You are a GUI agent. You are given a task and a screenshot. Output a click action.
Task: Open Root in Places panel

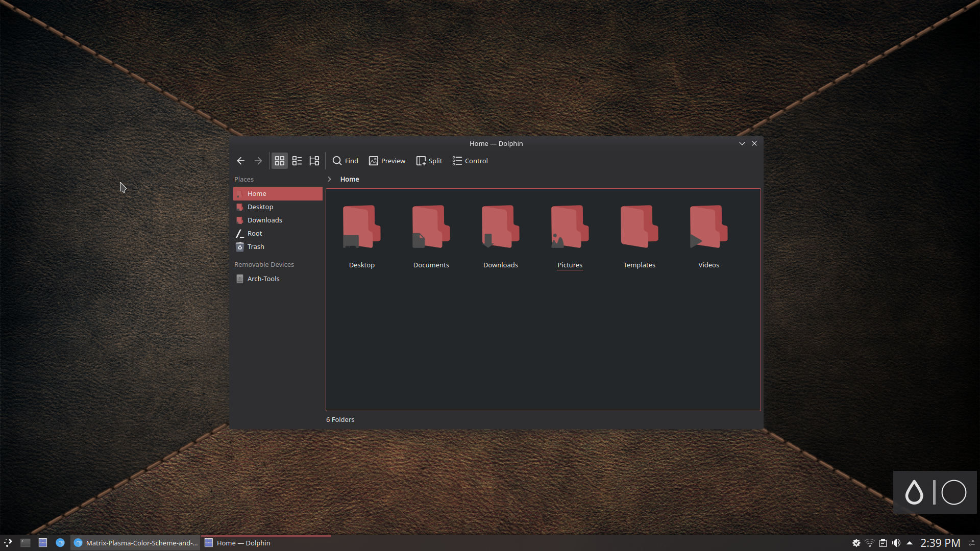[278, 233]
